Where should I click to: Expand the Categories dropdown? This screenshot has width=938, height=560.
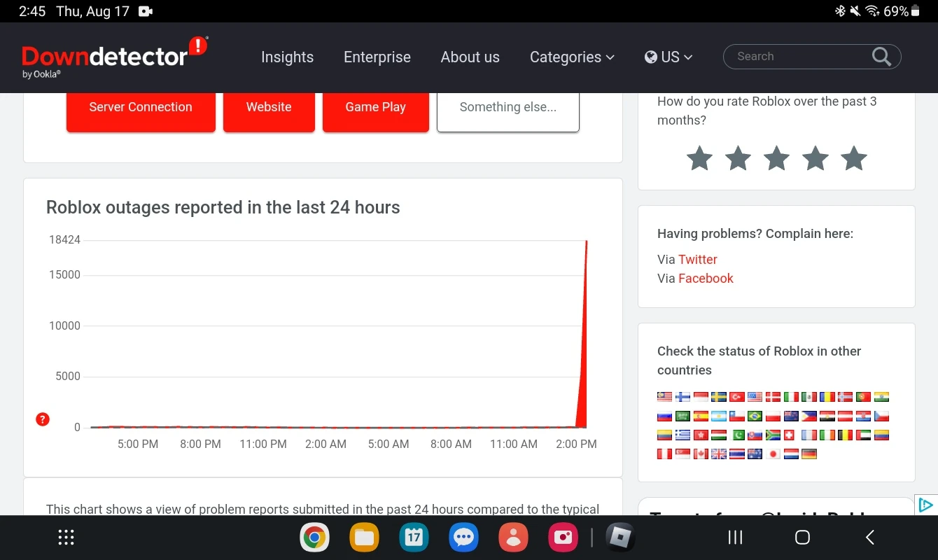pyautogui.click(x=571, y=57)
